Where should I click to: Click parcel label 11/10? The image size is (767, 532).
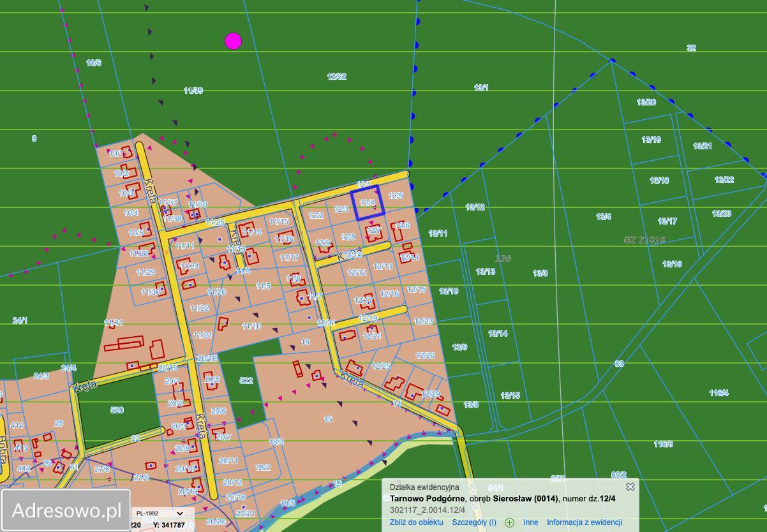(251, 327)
